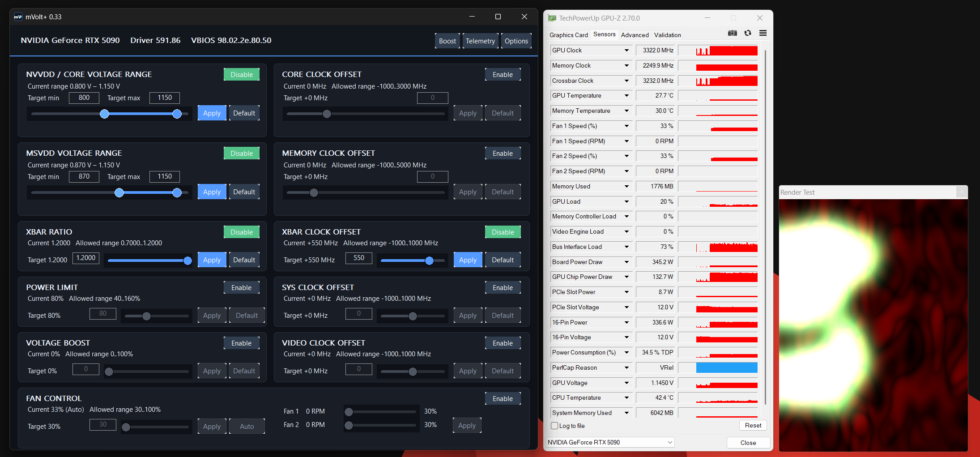Image resolution: width=980 pixels, height=457 pixels.
Task: Enable Video Clock Offset
Action: click(503, 343)
